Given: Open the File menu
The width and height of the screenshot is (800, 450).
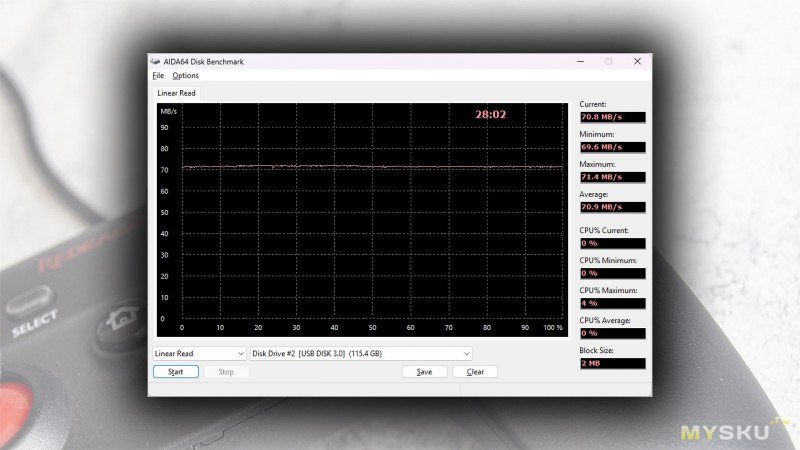Looking at the screenshot, I should (x=158, y=76).
